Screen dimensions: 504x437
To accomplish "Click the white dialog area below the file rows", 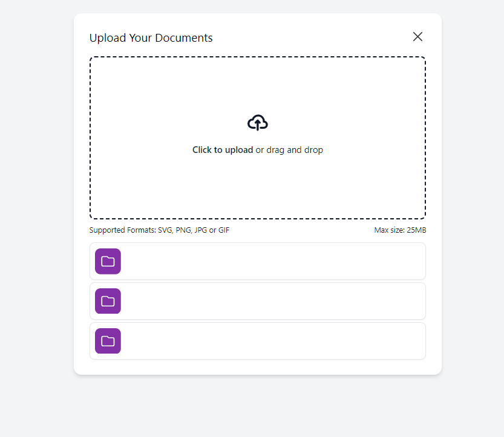I will point(258,367).
